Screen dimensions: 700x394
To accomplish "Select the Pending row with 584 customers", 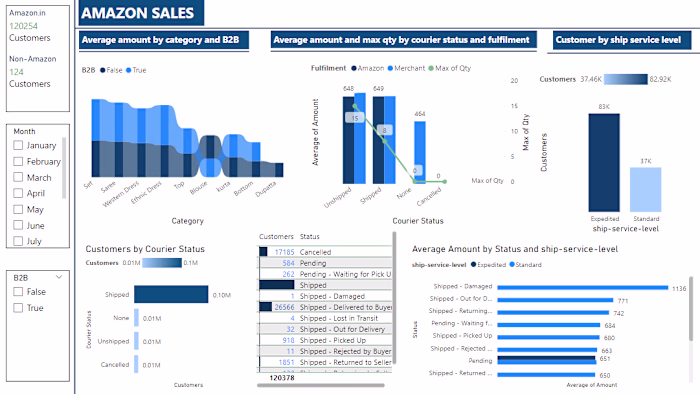I will [325, 263].
